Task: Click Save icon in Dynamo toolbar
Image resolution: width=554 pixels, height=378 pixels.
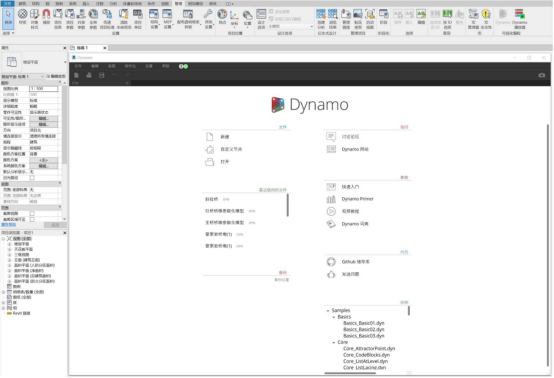Action: point(102,75)
